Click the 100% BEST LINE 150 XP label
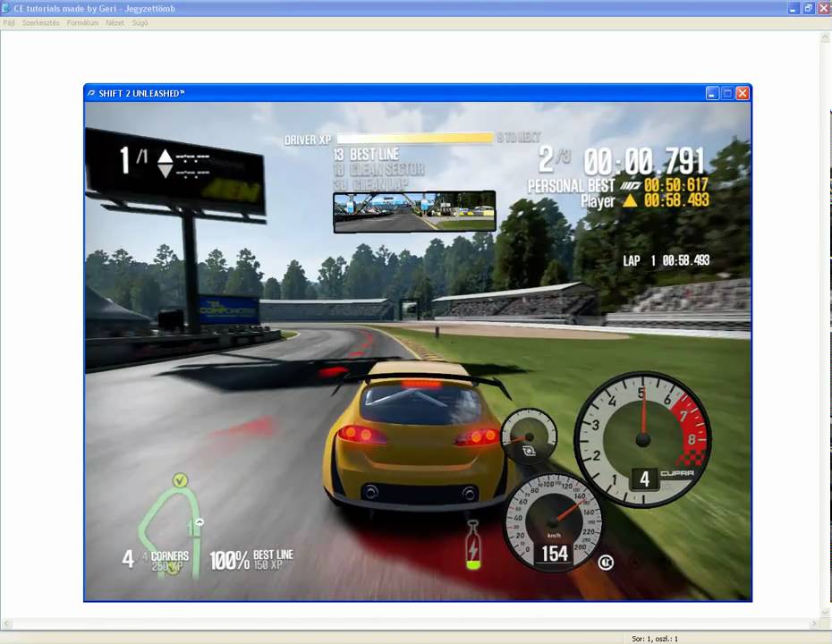832x644 pixels. (x=251, y=560)
